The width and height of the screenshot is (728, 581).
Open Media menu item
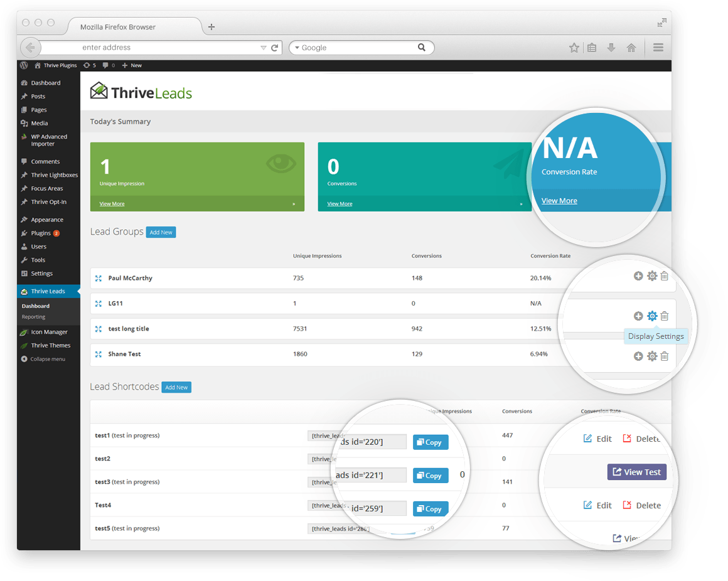tap(40, 124)
